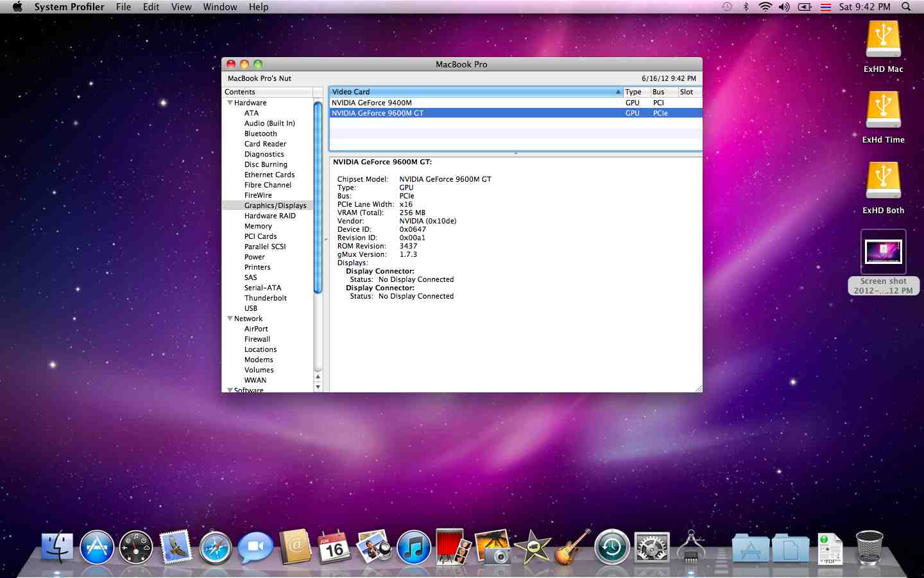The height and width of the screenshot is (578, 924).
Task: Sort by Type column header
Action: click(637, 92)
